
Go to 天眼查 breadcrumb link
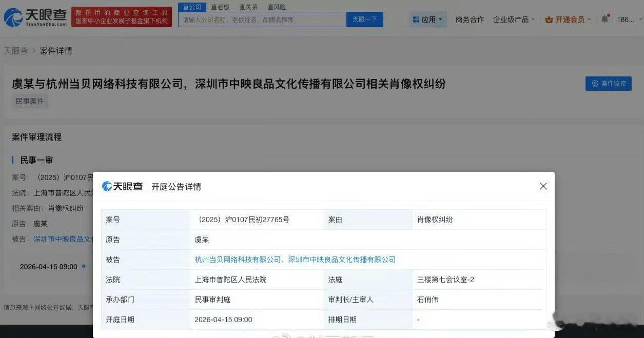tap(16, 51)
